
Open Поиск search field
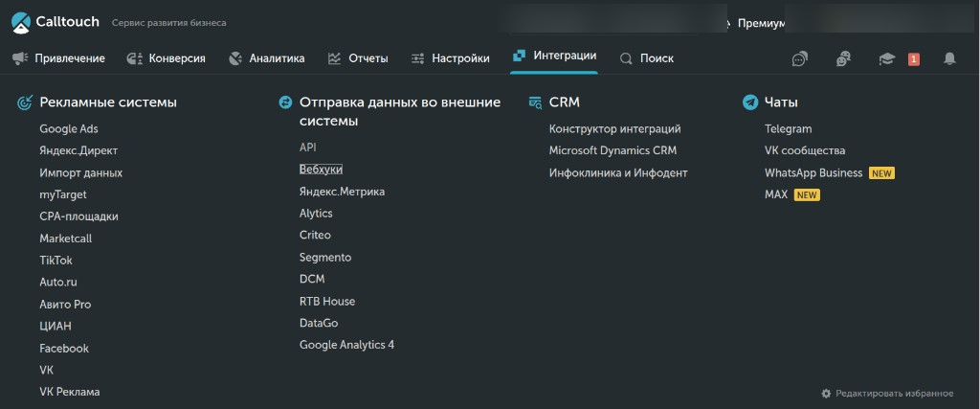coord(657,58)
